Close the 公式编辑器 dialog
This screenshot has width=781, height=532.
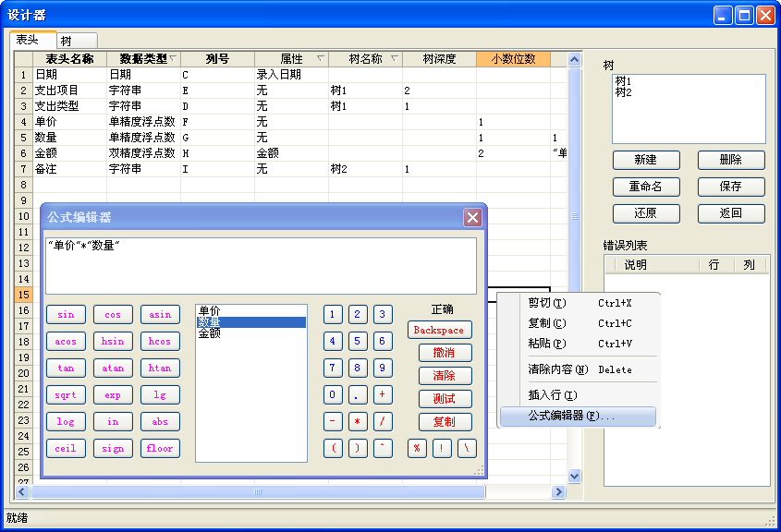pyautogui.click(x=472, y=218)
